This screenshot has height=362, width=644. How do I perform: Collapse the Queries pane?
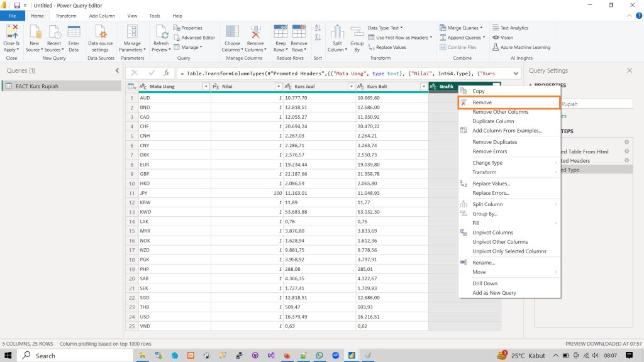pyautogui.click(x=117, y=71)
